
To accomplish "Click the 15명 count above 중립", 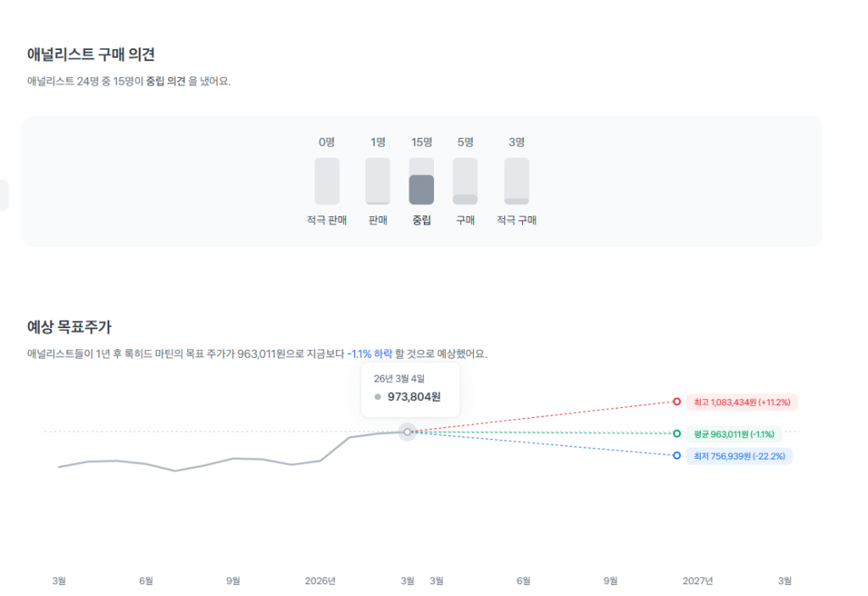I will [x=421, y=142].
